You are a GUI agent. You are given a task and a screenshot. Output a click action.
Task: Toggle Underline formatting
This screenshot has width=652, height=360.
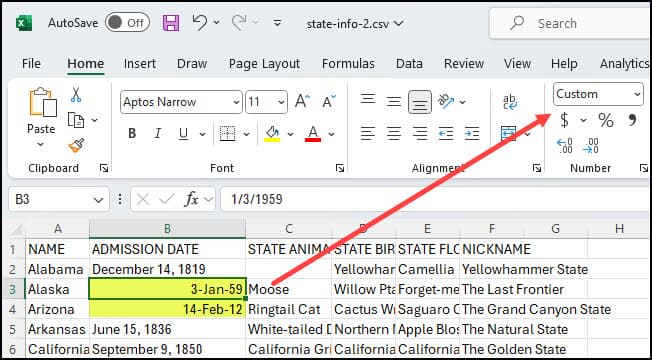click(183, 133)
